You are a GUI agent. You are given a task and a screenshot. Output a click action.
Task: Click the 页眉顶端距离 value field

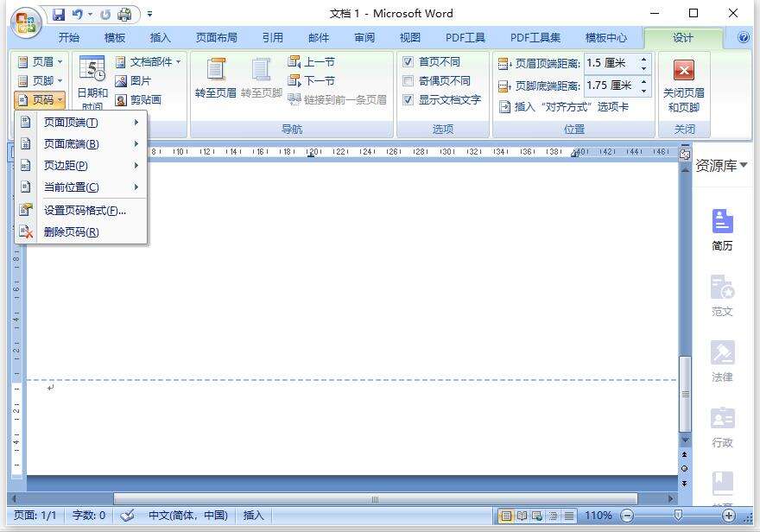tap(612, 63)
